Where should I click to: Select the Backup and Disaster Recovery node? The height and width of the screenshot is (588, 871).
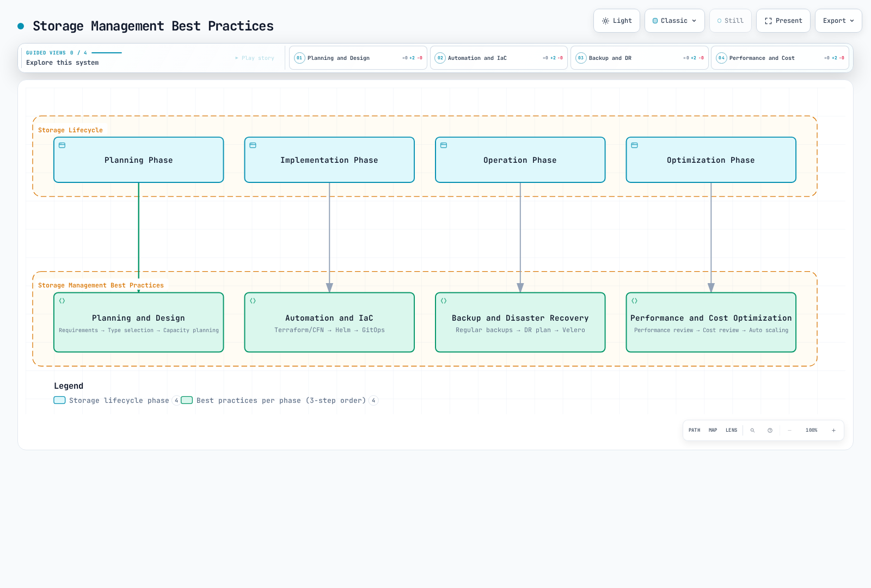(x=520, y=322)
